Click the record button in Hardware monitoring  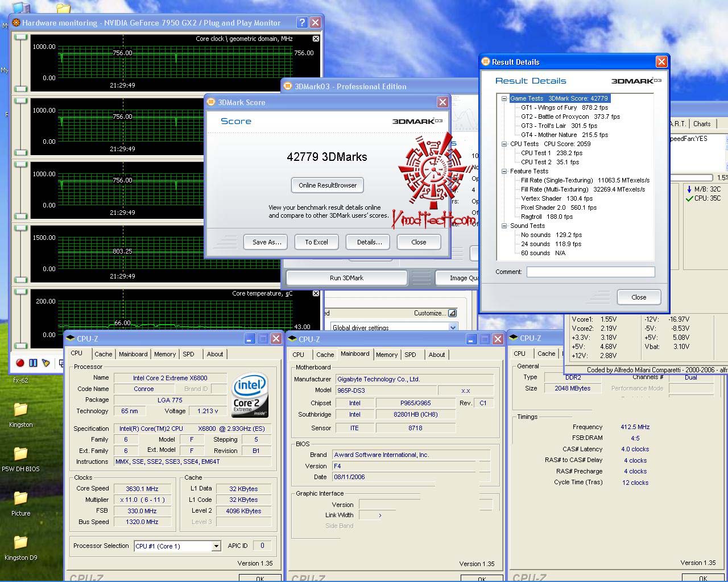(20, 363)
